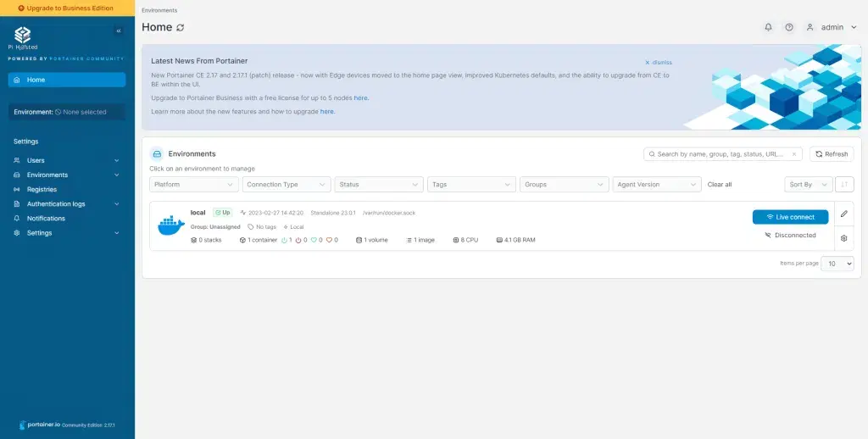
Task: Click the Pi Hosted logo
Action: (x=23, y=38)
